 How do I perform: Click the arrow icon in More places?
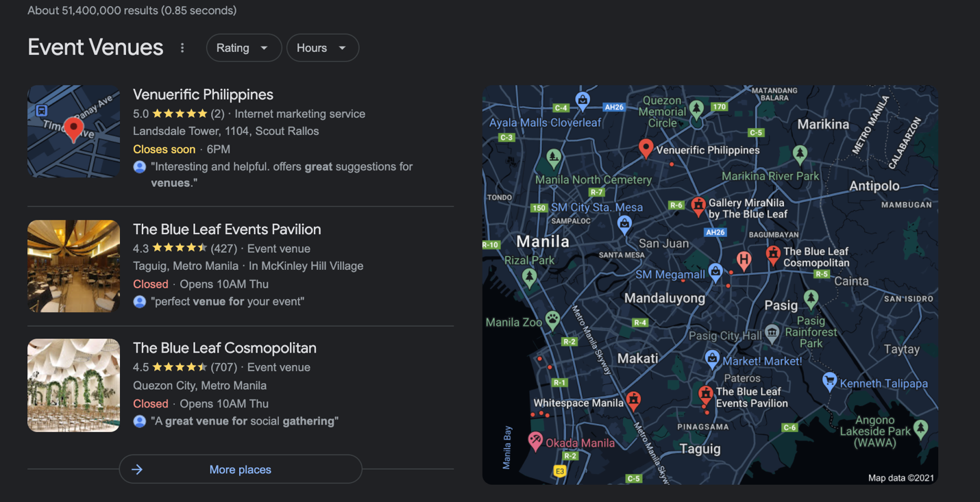[137, 469]
